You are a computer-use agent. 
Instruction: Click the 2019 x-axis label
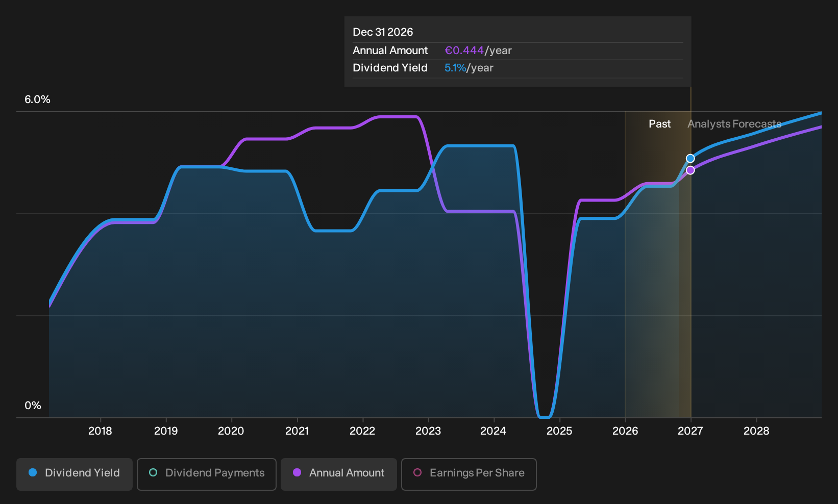click(x=166, y=431)
